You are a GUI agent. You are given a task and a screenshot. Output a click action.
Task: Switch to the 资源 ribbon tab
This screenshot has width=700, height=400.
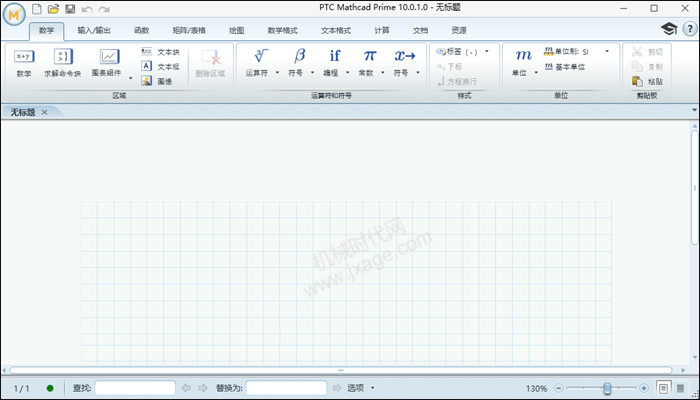pos(459,30)
